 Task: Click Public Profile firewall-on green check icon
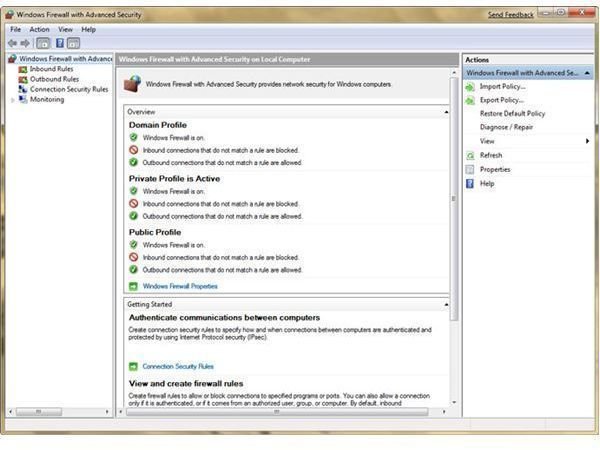[133, 245]
